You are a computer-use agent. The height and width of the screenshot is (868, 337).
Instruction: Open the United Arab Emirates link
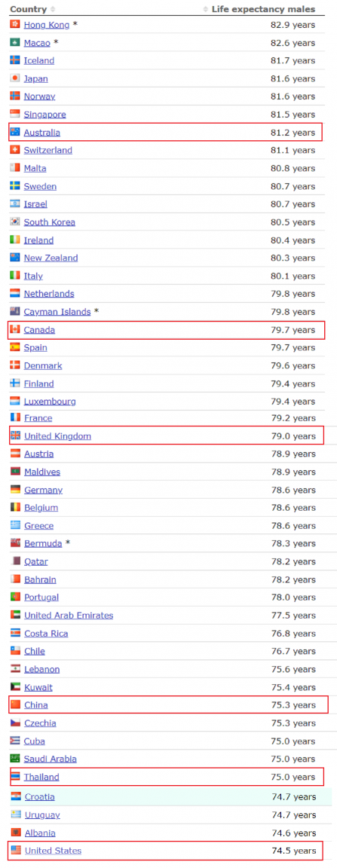(69, 615)
